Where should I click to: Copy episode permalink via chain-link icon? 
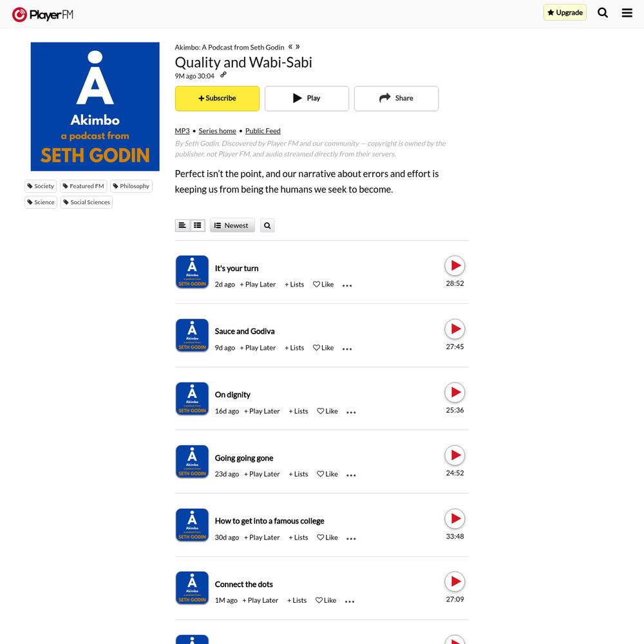[x=223, y=75]
